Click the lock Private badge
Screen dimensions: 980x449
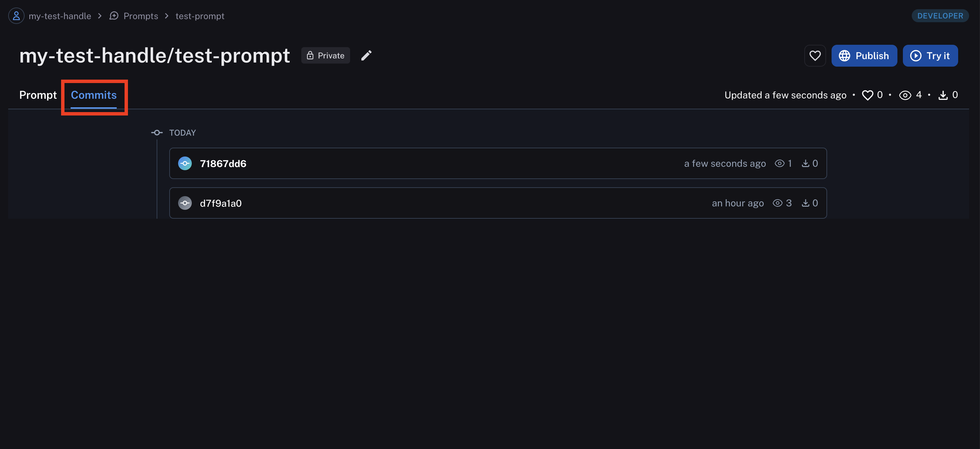coord(325,56)
